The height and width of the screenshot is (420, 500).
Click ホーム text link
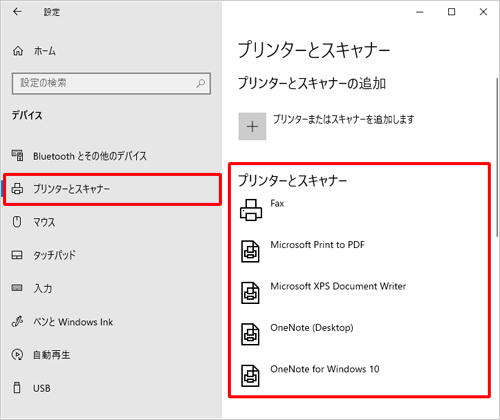point(45,51)
